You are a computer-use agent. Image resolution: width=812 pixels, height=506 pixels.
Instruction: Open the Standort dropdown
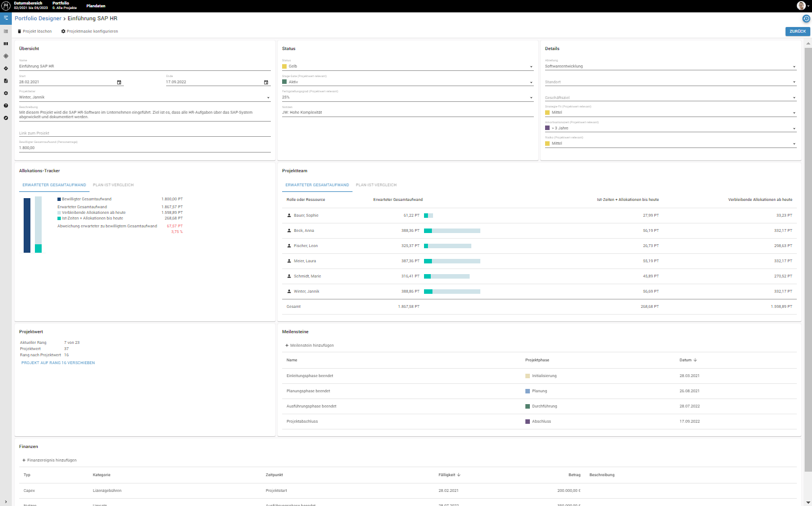click(671, 82)
